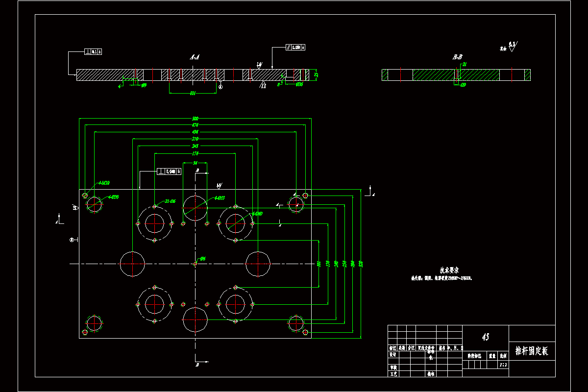The width and height of the screenshot is (588, 392).
Task: Click the 工艺 row label in title block
Action: (x=392, y=374)
